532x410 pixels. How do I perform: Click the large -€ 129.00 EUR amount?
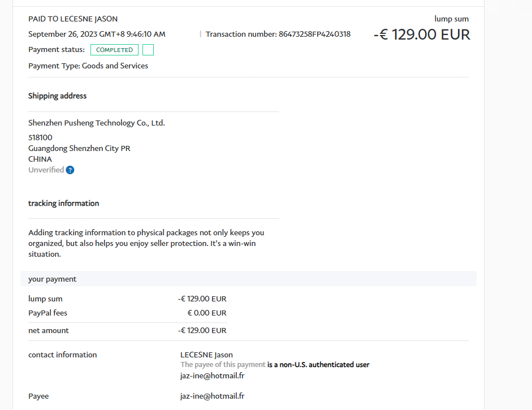(x=422, y=34)
